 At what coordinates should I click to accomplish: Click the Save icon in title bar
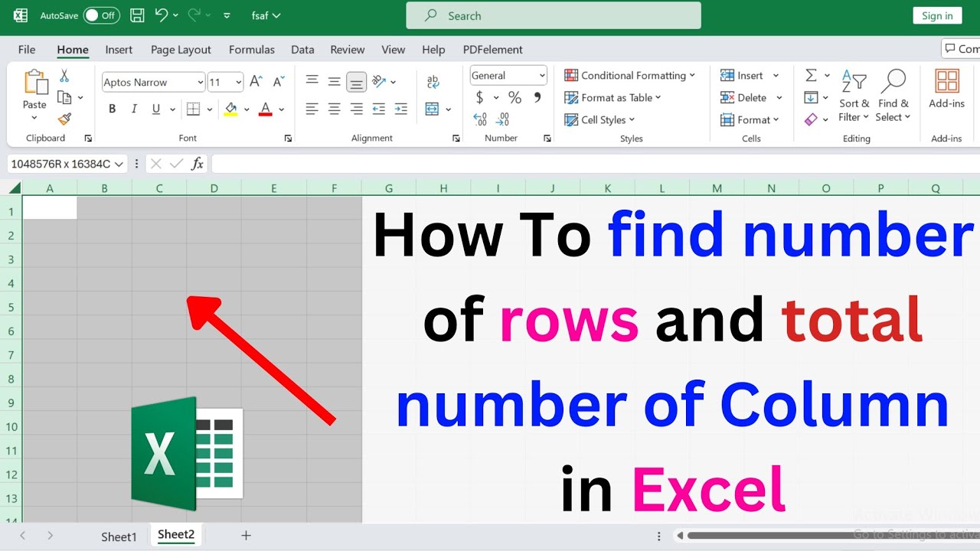tap(137, 15)
